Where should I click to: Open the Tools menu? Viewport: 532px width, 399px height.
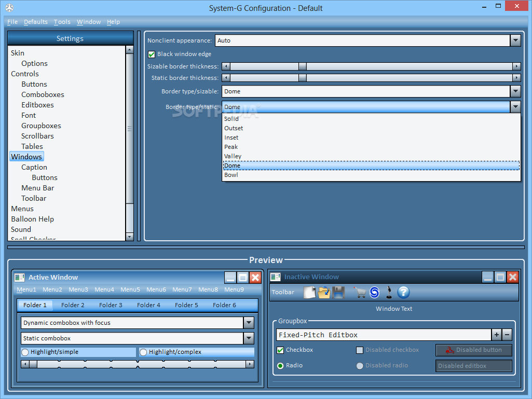pyautogui.click(x=62, y=22)
